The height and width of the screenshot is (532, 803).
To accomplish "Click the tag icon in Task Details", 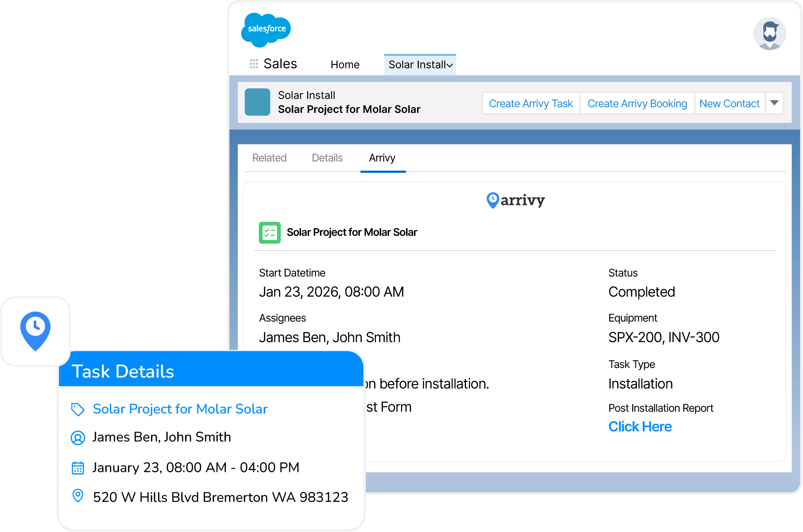I will point(78,409).
